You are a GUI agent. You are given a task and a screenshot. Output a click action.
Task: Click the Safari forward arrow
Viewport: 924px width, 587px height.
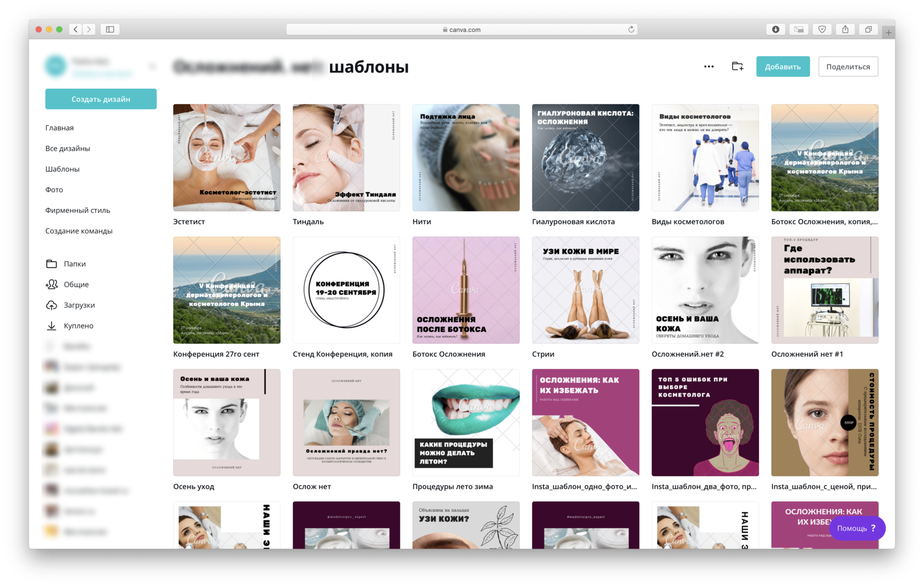pyautogui.click(x=89, y=29)
